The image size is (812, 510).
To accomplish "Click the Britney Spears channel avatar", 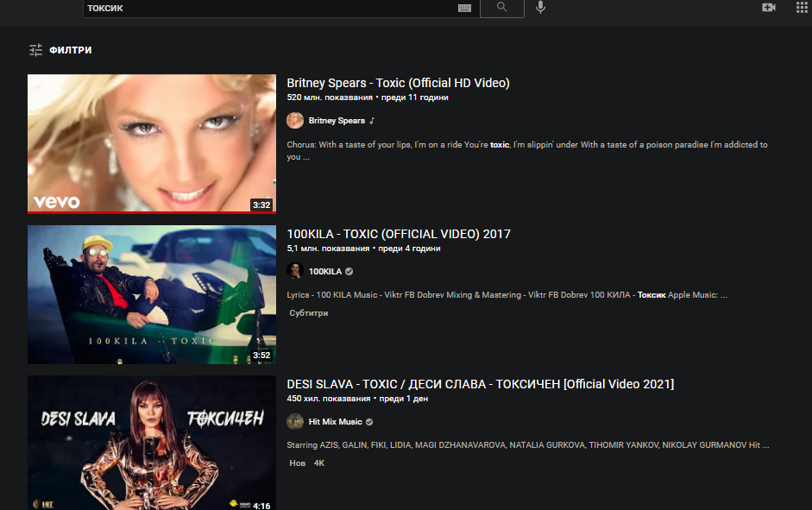I will pos(295,120).
